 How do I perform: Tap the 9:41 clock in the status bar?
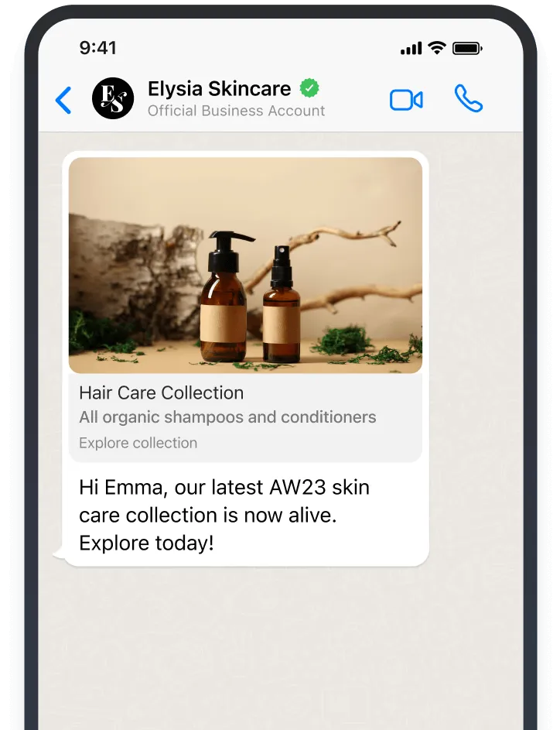tap(97, 47)
